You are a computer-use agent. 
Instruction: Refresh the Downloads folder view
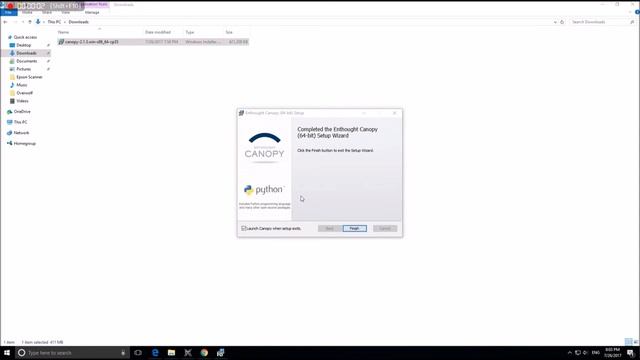pyautogui.click(x=562, y=22)
